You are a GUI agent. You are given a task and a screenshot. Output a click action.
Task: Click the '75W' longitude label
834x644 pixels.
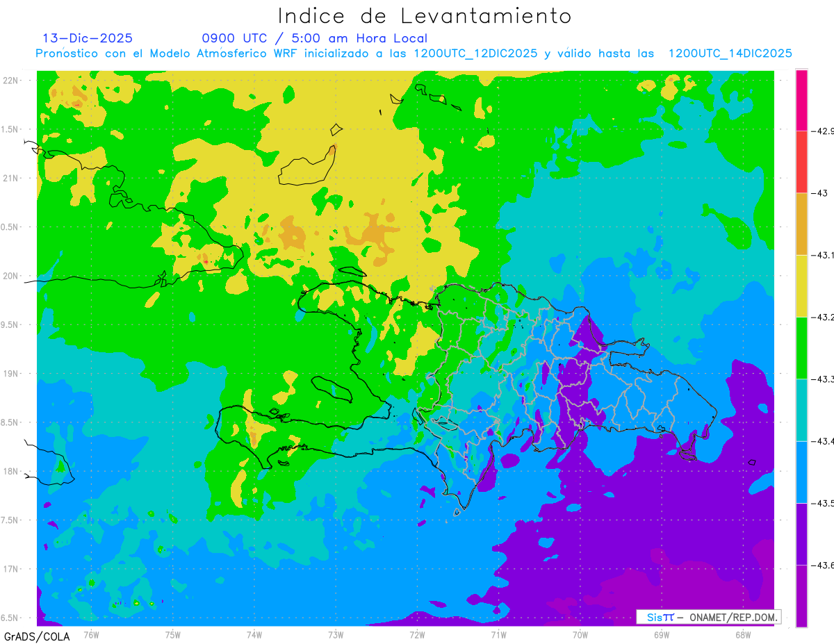(173, 635)
